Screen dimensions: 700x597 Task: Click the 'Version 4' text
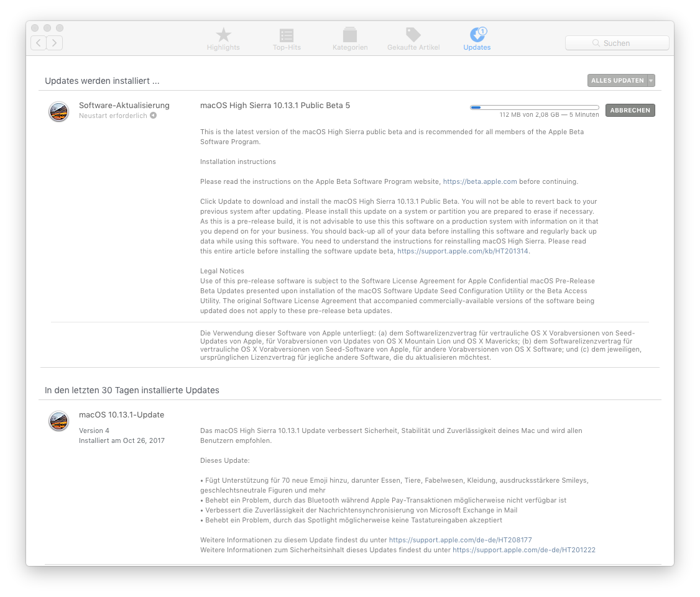(x=94, y=431)
